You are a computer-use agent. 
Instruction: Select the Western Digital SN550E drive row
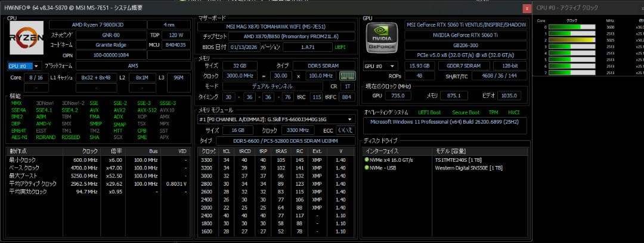[445, 168]
